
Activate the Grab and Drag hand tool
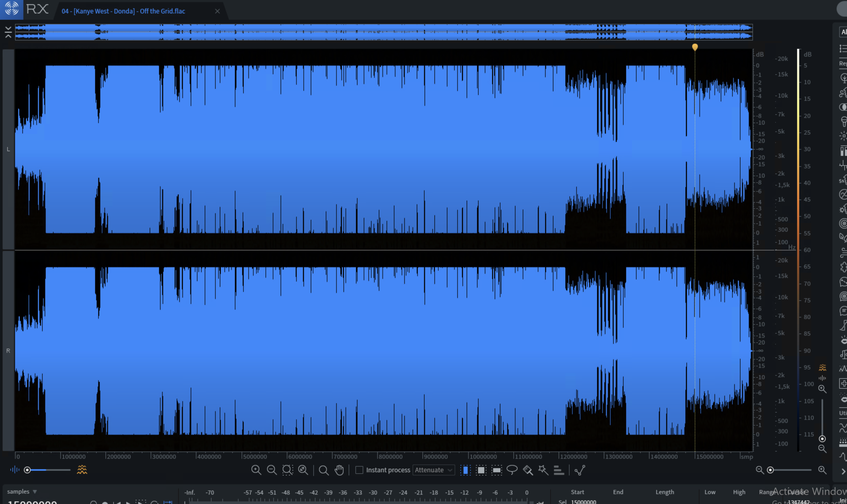point(339,470)
